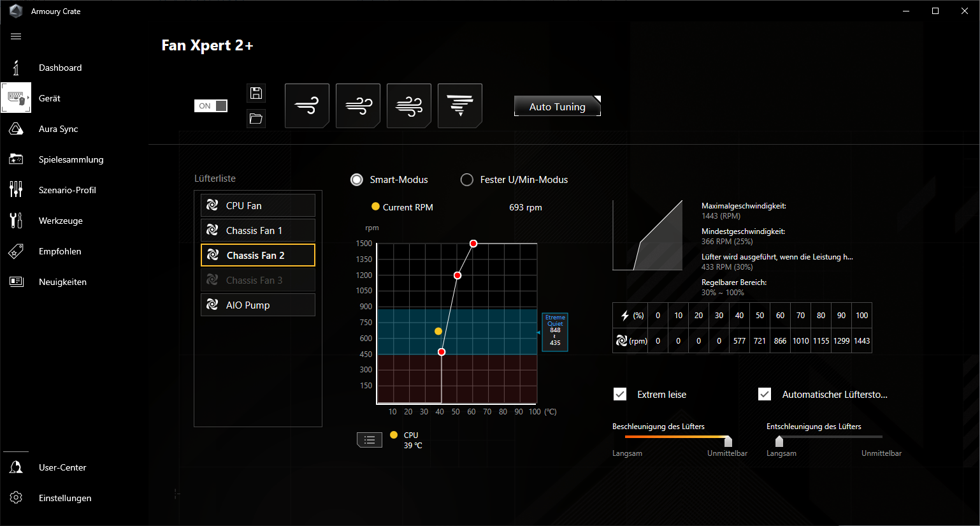The image size is (980, 526).
Task: Open the Spielesammlung menu item
Action: coord(71,159)
